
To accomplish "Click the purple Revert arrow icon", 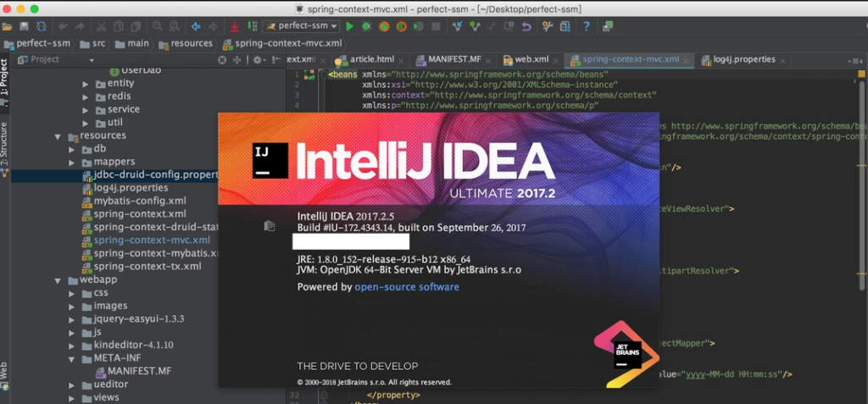I will [x=526, y=26].
